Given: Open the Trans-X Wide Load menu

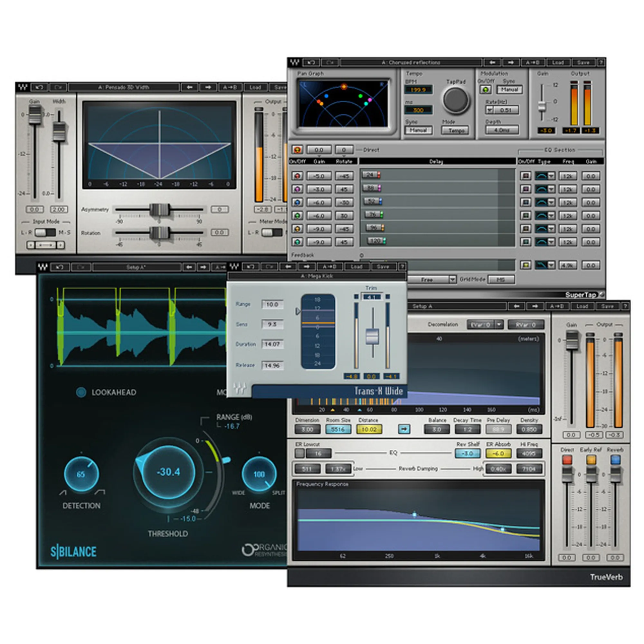Looking at the screenshot, I should 356,267.
